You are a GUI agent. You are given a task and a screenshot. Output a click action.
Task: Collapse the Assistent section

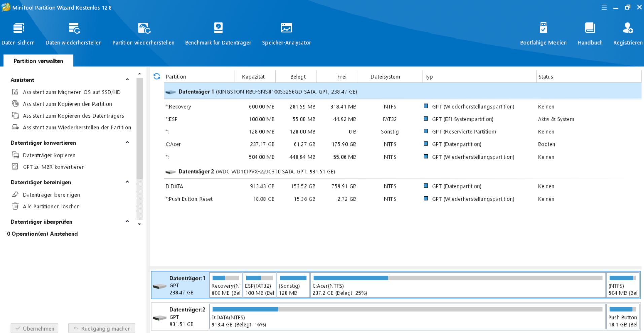pyautogui.click(x=127, y=80)
